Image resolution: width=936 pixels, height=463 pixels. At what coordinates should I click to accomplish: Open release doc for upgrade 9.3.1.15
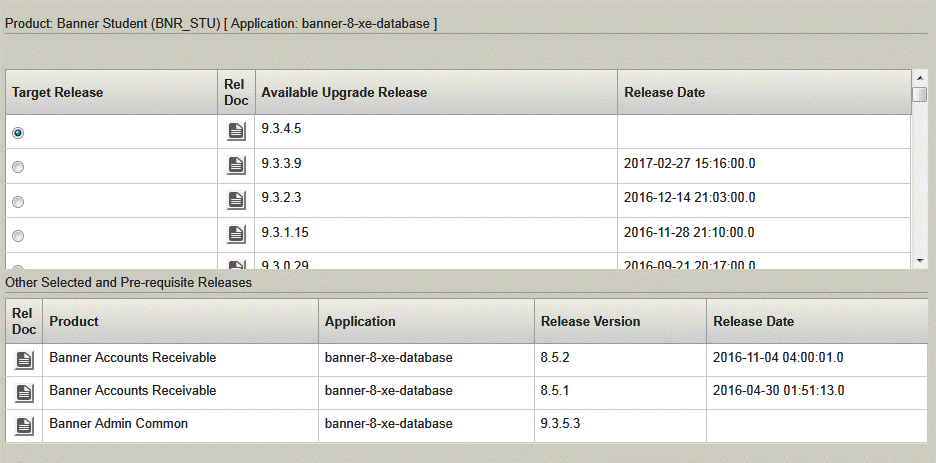(x=236, y=234)
